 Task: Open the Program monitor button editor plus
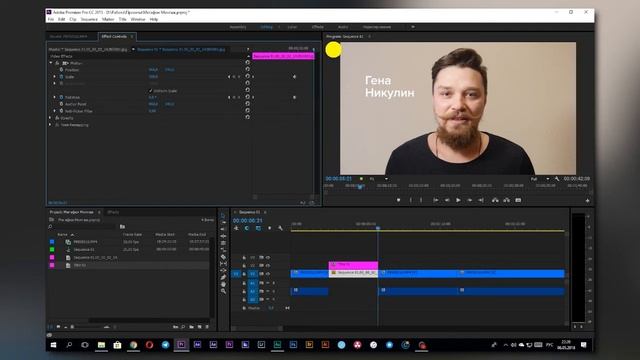tap(587, 200)
